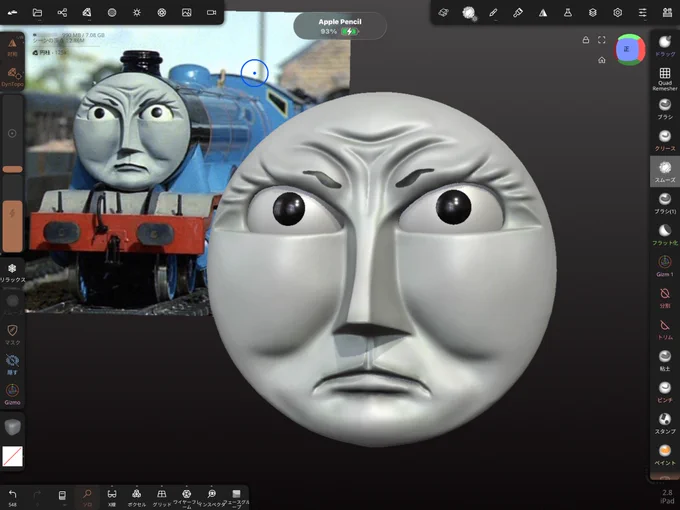680x510 pixels.
Task: Toggle マスク (Mask) shortcut
Action: coord(12,334)
